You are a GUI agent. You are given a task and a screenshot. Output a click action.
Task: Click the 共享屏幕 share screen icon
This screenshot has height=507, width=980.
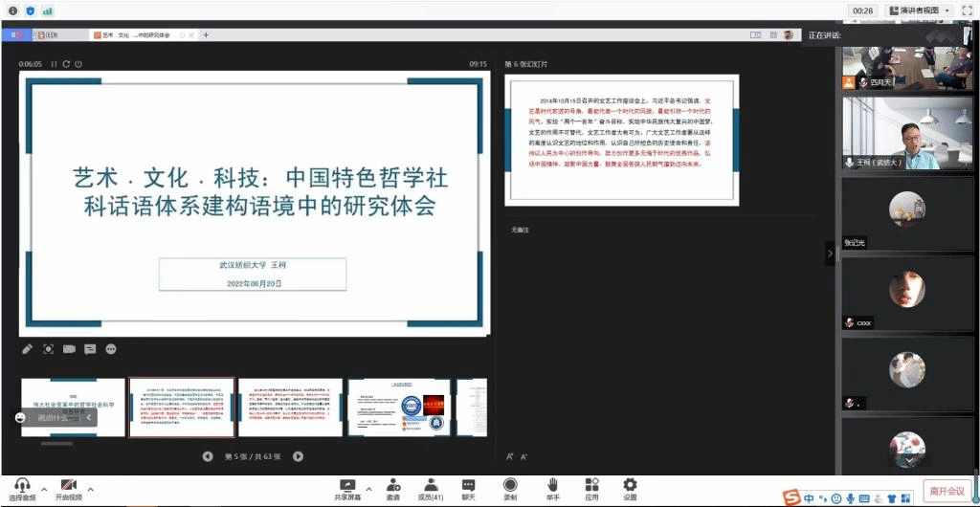[x=347, y=486]
